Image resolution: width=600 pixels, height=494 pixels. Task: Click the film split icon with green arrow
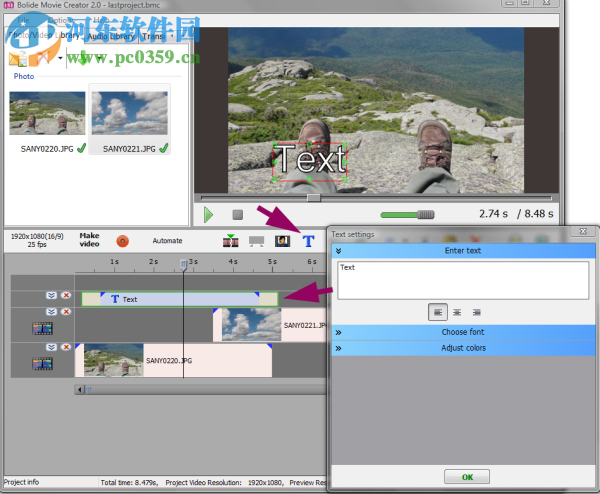[231, 241]
